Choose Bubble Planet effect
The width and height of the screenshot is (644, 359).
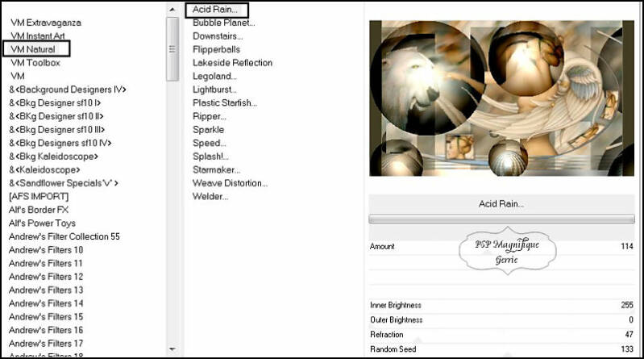224,23
